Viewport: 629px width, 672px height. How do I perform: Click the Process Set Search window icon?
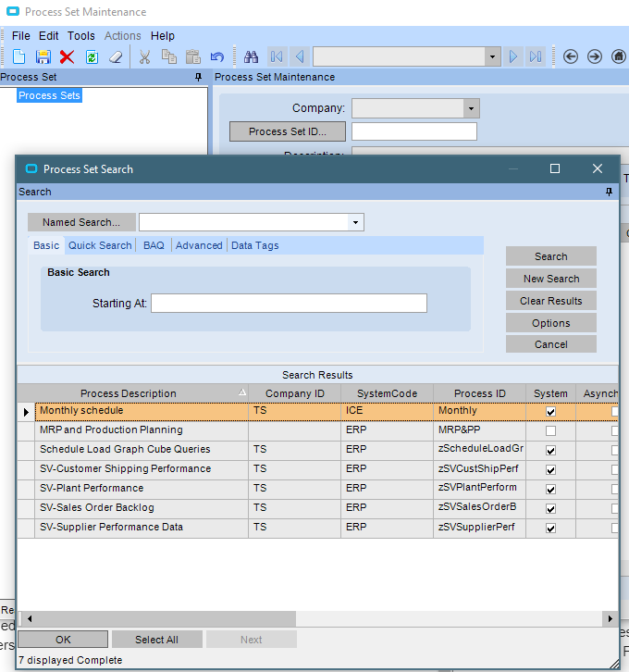pos(31,168)
